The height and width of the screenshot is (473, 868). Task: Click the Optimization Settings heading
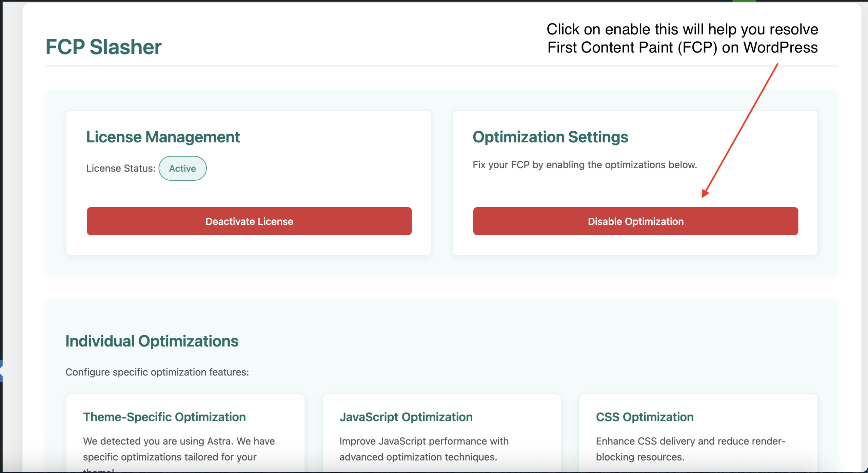[x=550, y=137]
